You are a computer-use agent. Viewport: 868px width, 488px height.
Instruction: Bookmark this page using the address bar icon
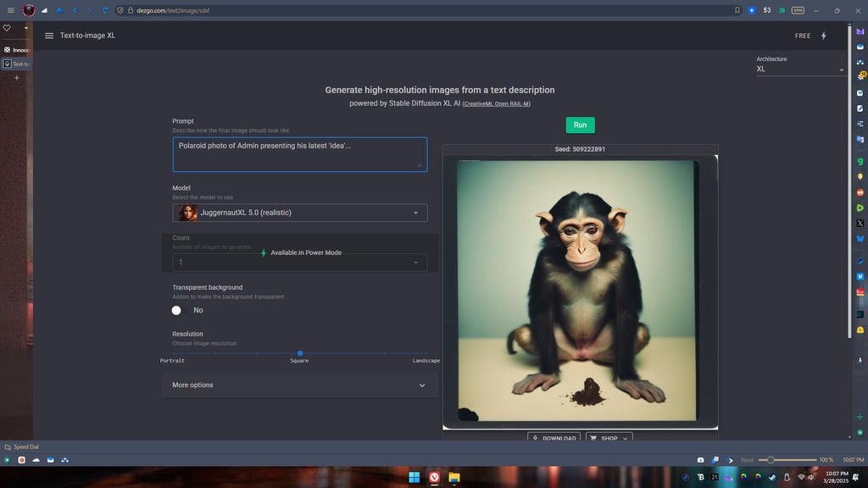click(737, 10)
